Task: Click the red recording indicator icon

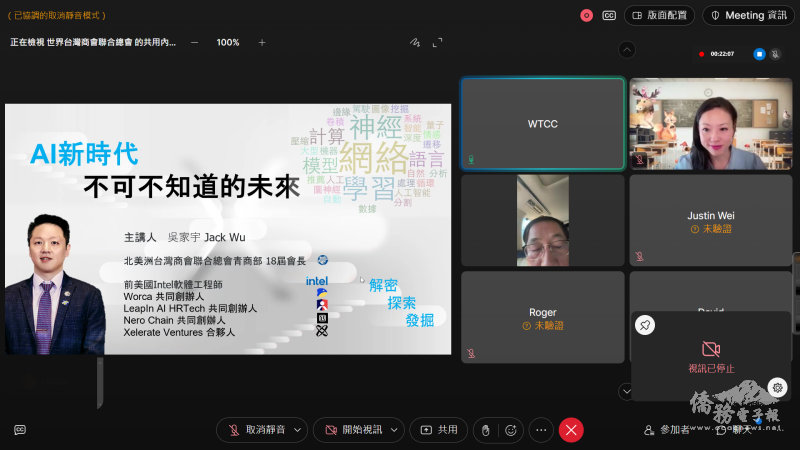Action: [x=587, y=15]
